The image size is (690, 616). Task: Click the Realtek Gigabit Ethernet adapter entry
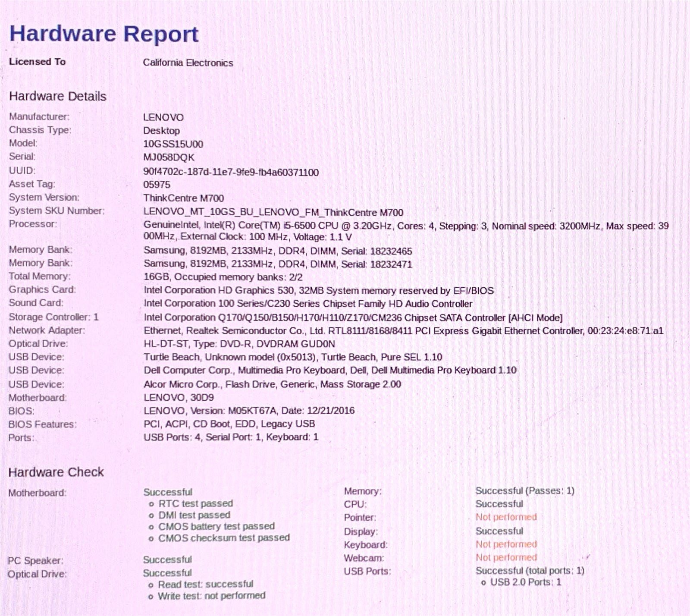(404, 331)
